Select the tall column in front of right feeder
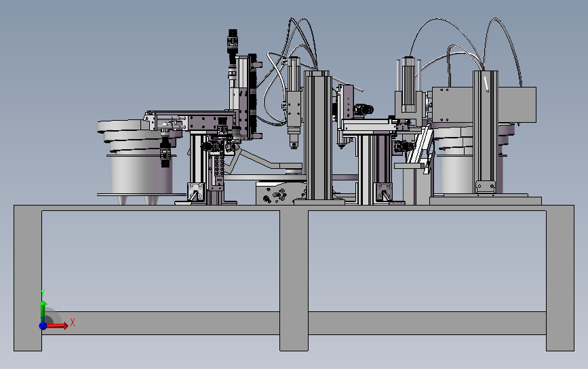 click(x=485, y=131)
